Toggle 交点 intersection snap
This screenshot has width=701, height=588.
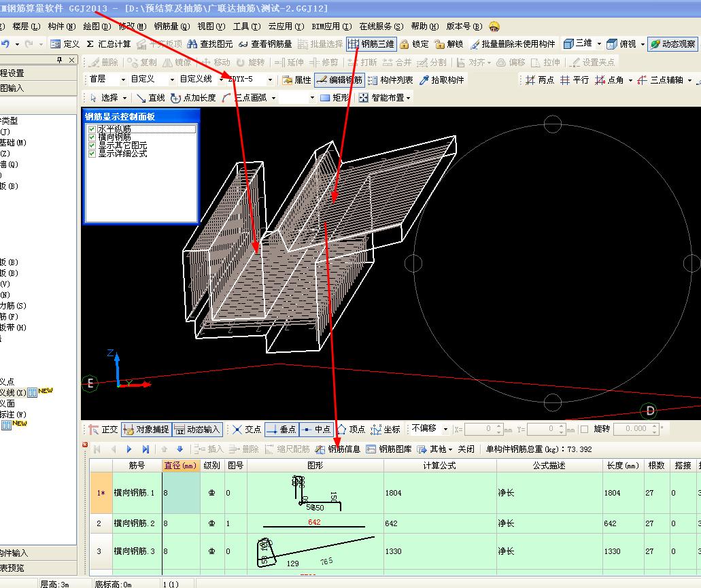click(x=246, y=430)
